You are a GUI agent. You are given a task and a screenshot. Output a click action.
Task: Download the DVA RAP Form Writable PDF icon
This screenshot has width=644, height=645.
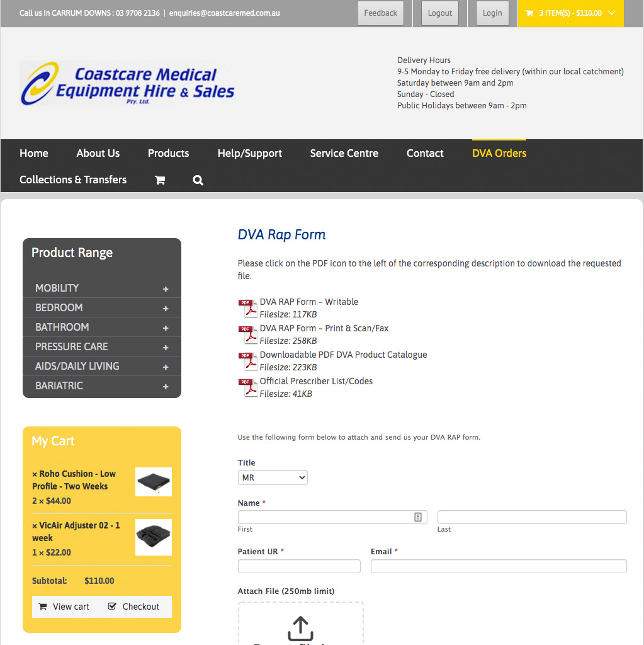click(247, 308)
